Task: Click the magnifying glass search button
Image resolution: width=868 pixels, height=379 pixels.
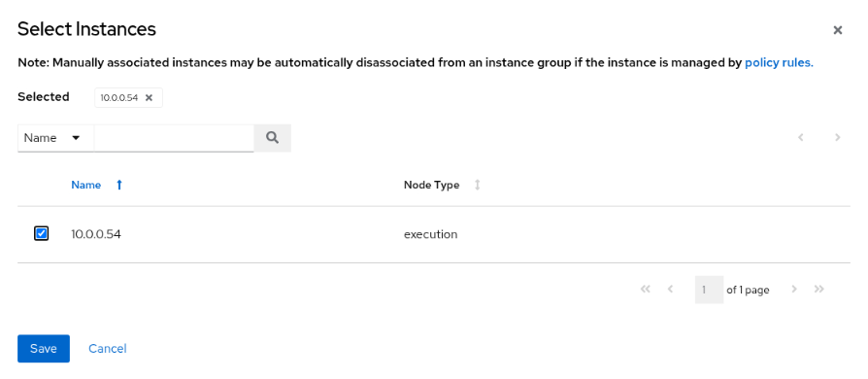Action: coord(272,138)
